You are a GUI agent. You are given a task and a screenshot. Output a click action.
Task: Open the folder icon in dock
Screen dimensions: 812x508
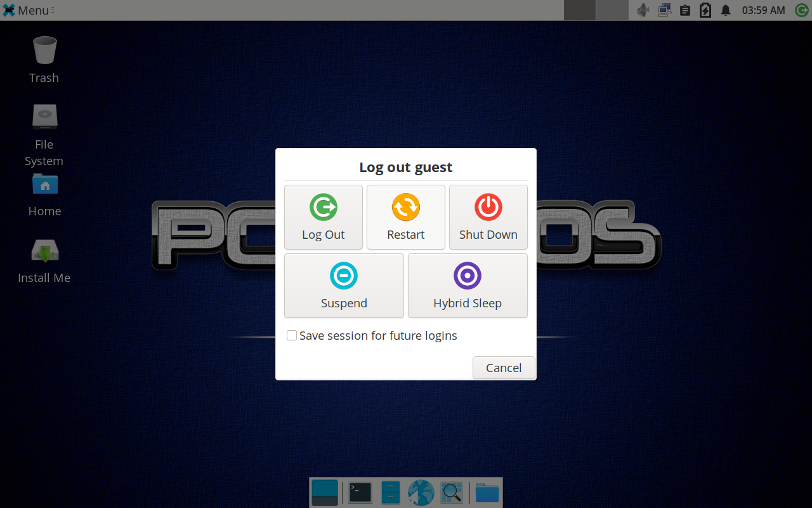pos(487,493)
